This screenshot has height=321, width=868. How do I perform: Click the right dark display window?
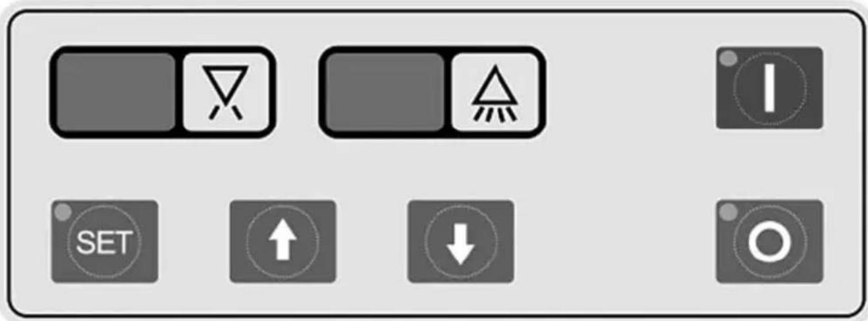(385, 92)
